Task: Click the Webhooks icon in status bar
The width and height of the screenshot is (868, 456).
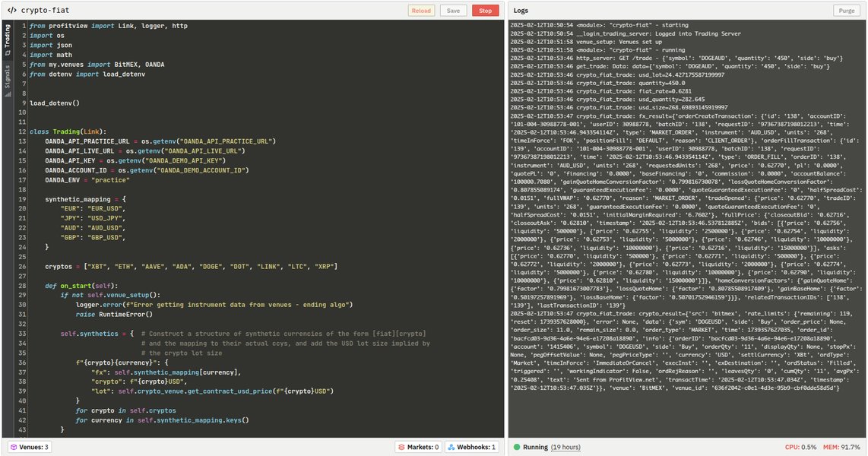Action: 451,447
